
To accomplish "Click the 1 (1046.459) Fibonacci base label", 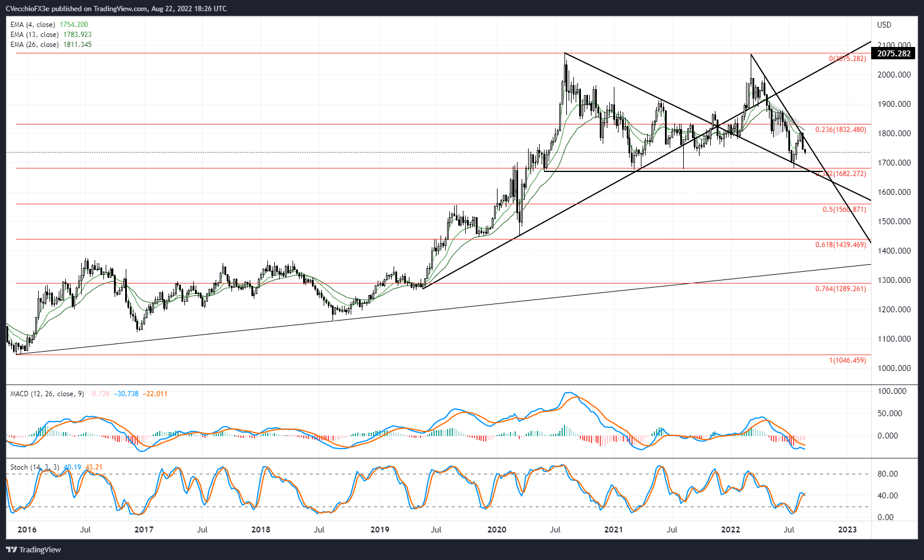I will pos(848,360).
